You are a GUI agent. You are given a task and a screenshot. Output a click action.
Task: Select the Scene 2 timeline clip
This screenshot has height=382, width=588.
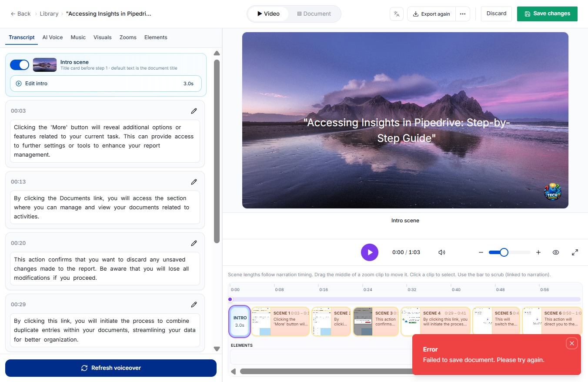tap(331, 322)
